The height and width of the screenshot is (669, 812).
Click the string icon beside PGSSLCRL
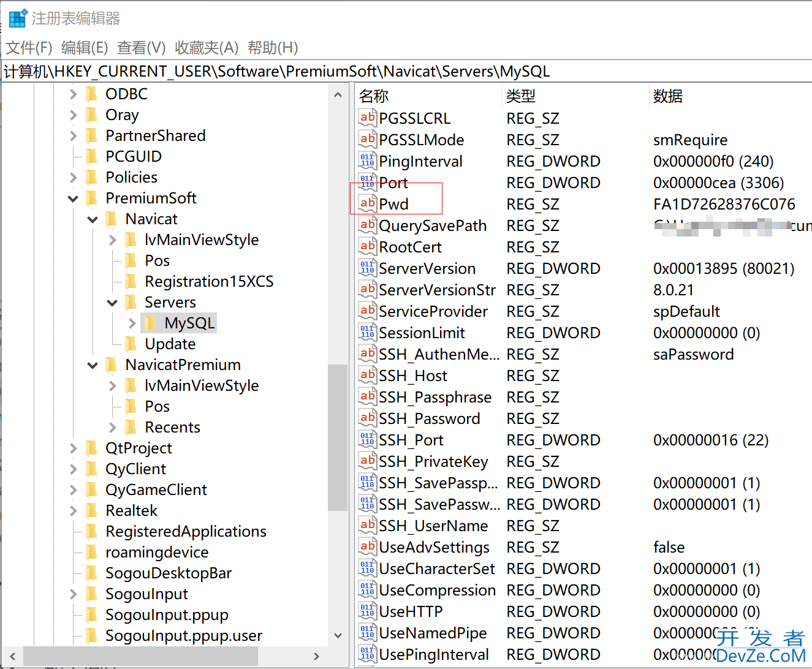[367, 118]
